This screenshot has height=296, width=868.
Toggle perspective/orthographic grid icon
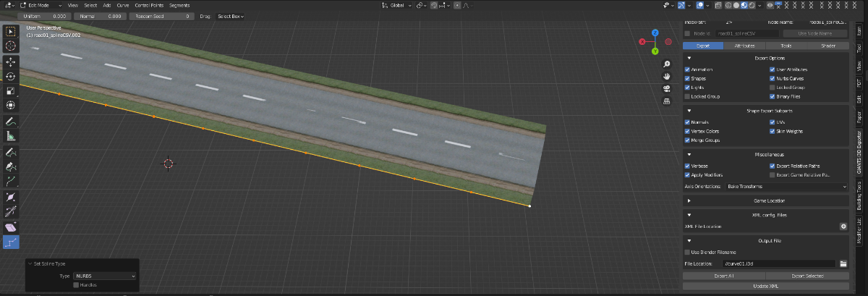tap(666, 101)
